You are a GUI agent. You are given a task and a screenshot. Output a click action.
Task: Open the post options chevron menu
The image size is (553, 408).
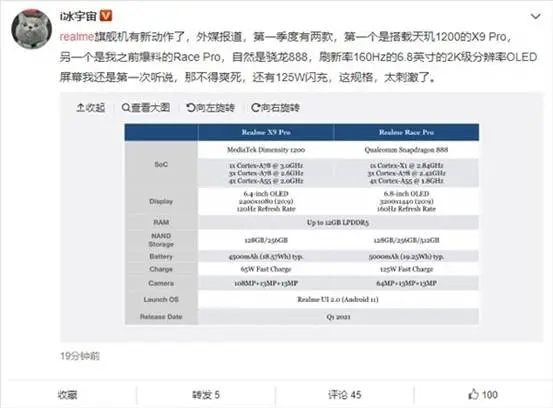tap(535, 16)
